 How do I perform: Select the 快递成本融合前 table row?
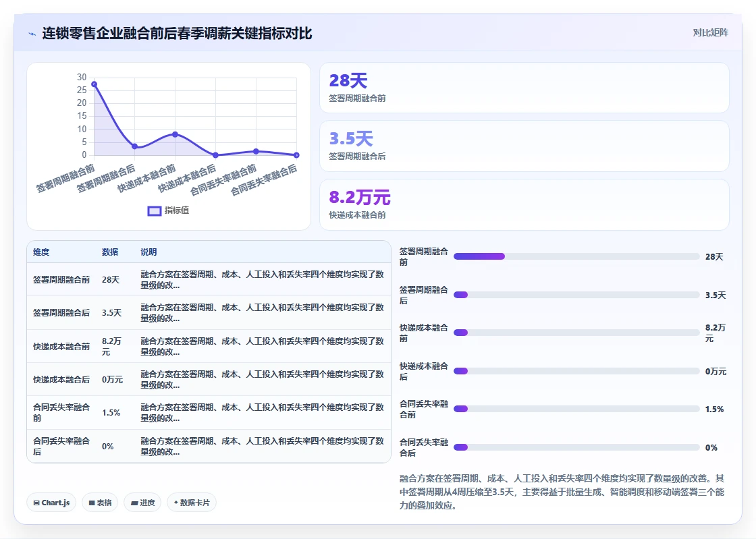point(209,346)
